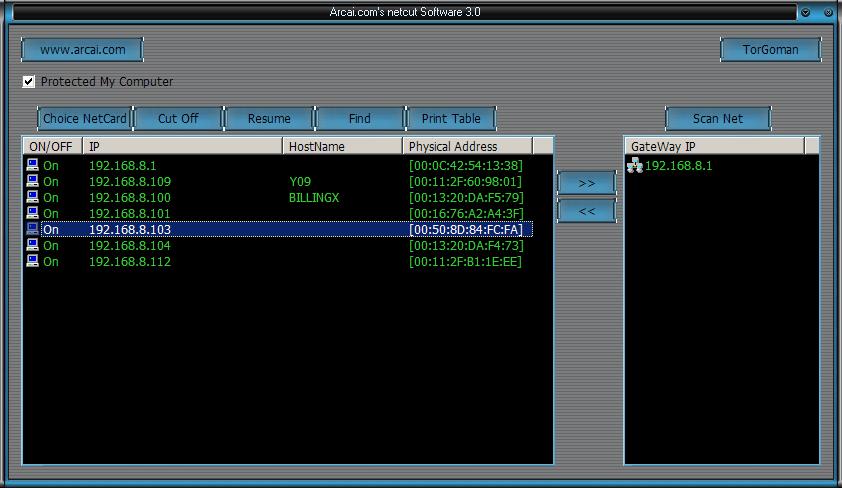The width and height of the screenshot is (842, 488).
Task: Select gateway entry 192.168.8.1 in GateWay list
Action: [679, 165]
